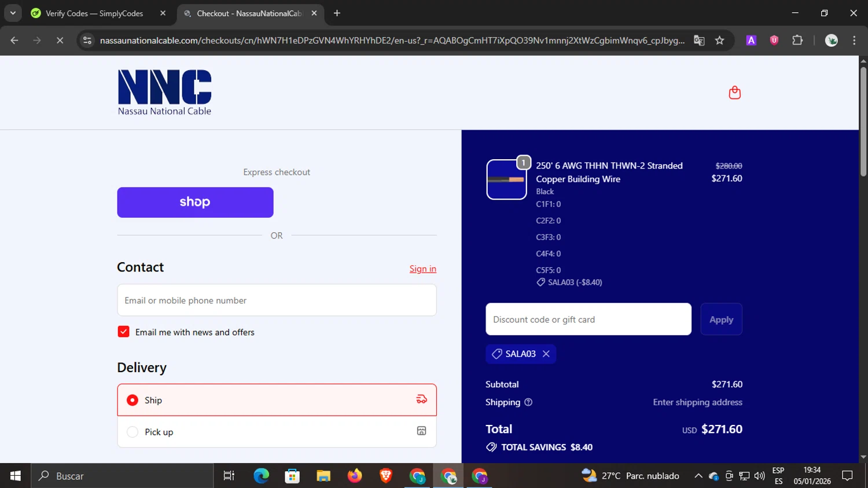Open the volume speaker tray icon
Viewport: 868px width, 488px height.
pos(759,476)
